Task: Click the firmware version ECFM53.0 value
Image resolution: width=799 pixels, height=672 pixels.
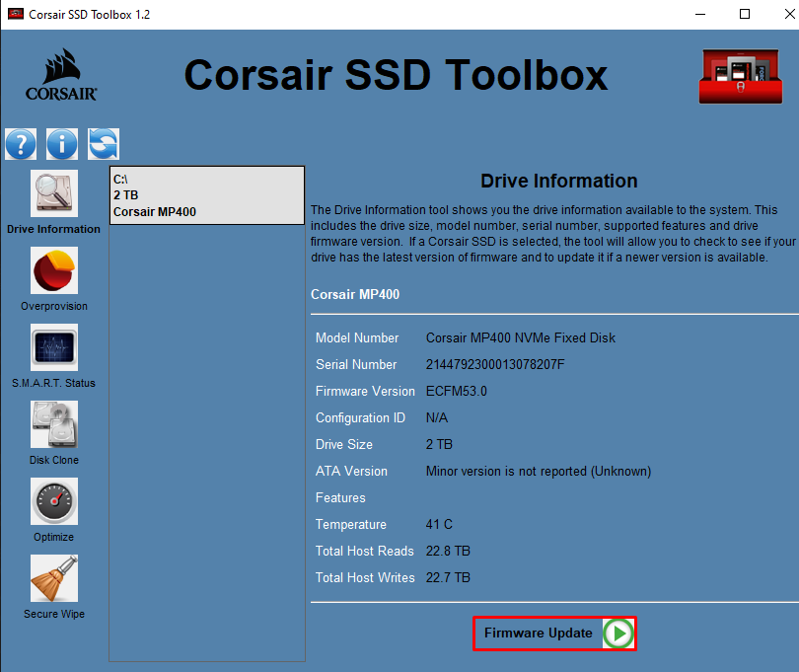Action: pyautogui.click(x=457, y=391)
